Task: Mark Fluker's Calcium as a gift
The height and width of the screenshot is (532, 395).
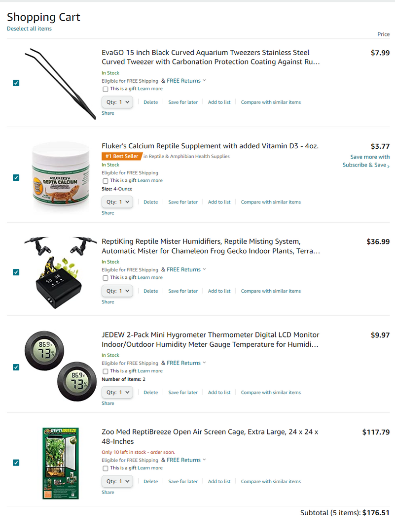Action: tap(106, 181)
